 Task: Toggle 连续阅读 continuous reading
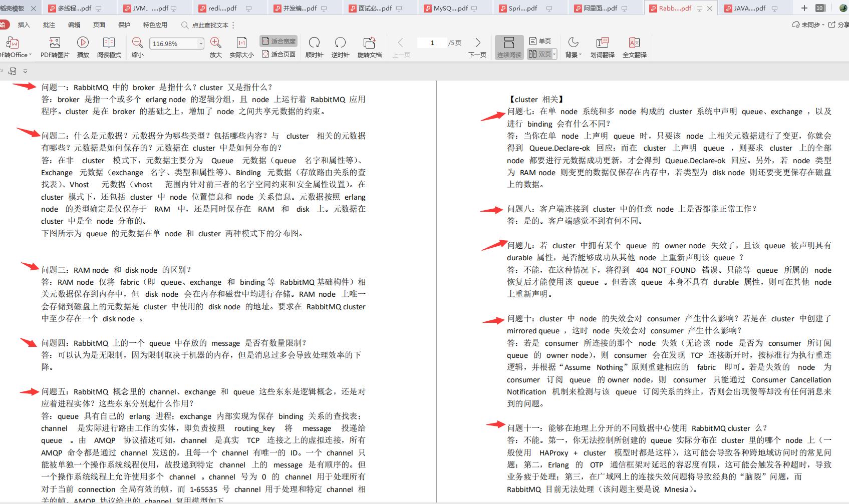point(509,48)
